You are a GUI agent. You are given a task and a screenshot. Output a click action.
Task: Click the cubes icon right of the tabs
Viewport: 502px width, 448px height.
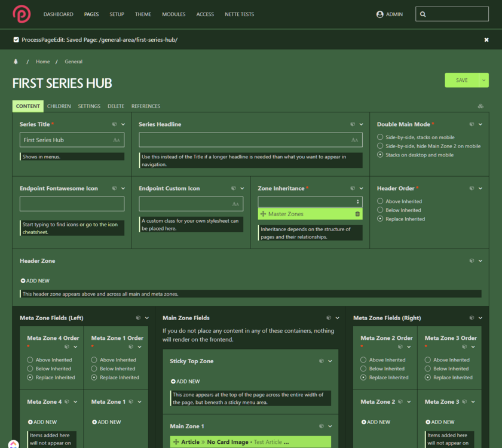pyautogui.click(x=480, y=106)
